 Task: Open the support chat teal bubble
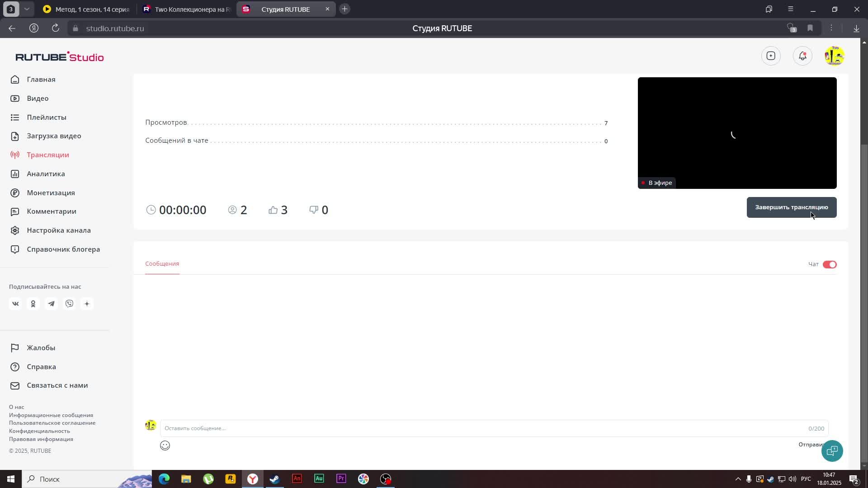pos(832,450)
